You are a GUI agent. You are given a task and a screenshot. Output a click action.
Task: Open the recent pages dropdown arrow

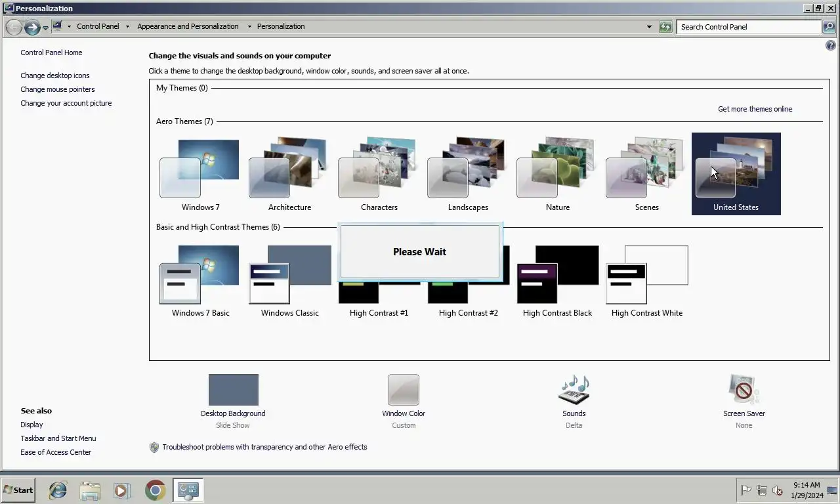pos(45,28)
